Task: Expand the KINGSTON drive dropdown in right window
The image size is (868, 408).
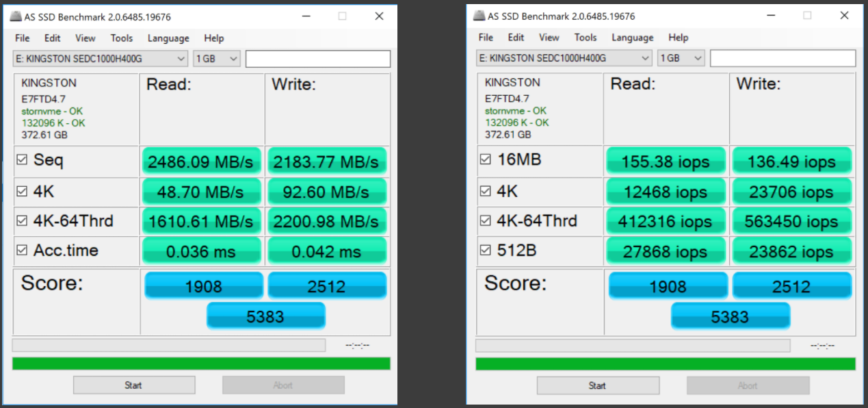Action: tap(564, 58)
